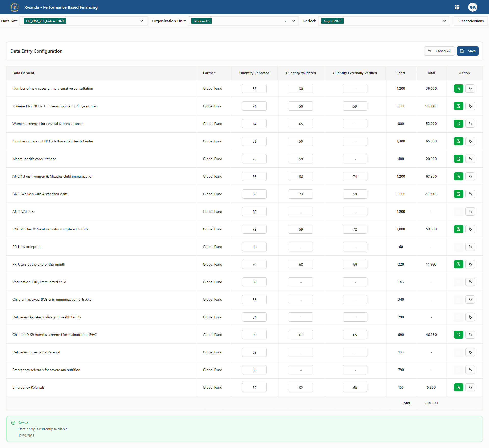Image resolution: width=489 pixels, height=448 pixels.
Task: Save the primary curative consultation row
Action: click(458, 88)
